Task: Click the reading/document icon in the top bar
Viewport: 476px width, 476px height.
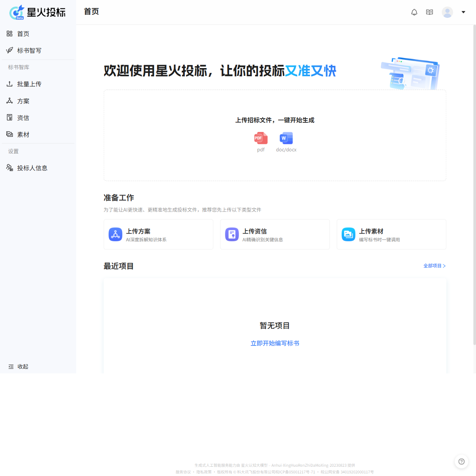Action: click(429, 12)
